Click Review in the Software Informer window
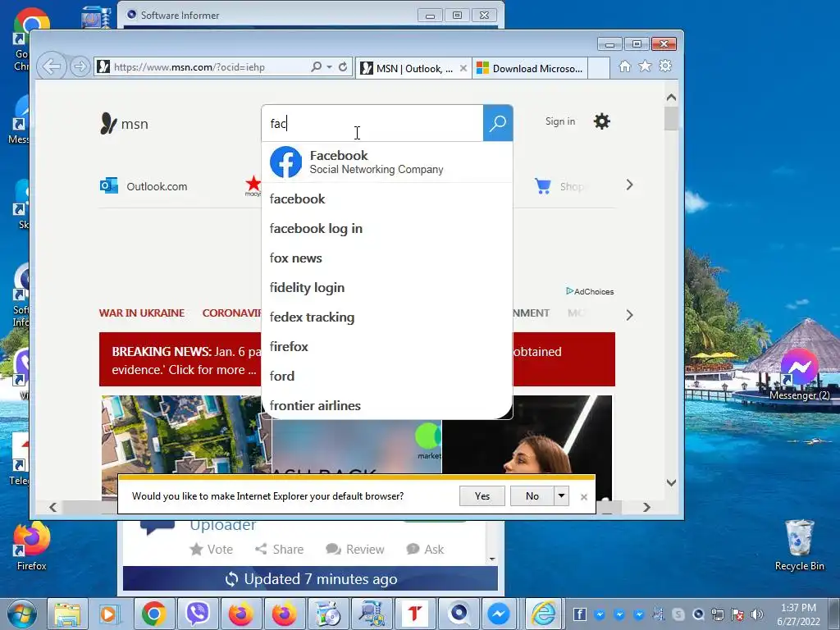Screen dimensions: 840x630 tap(354, 549)
